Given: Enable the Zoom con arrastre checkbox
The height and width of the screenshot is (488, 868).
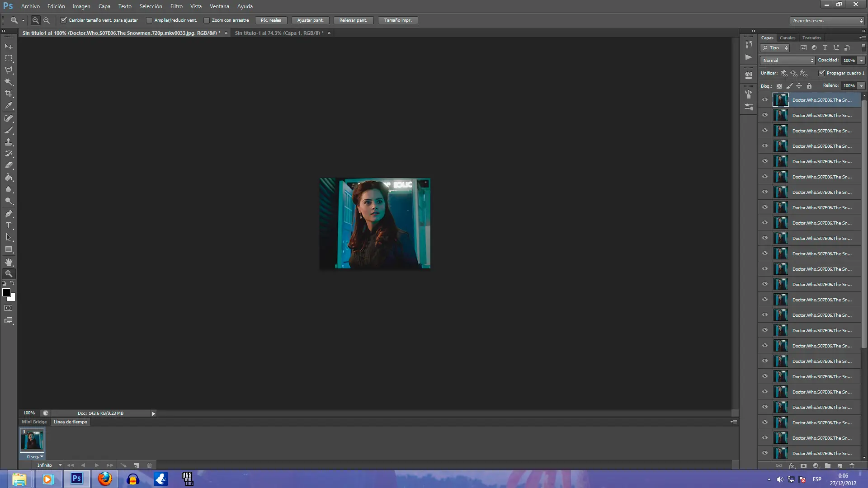Looking at the screenshot, I should (x=207, y=20).
